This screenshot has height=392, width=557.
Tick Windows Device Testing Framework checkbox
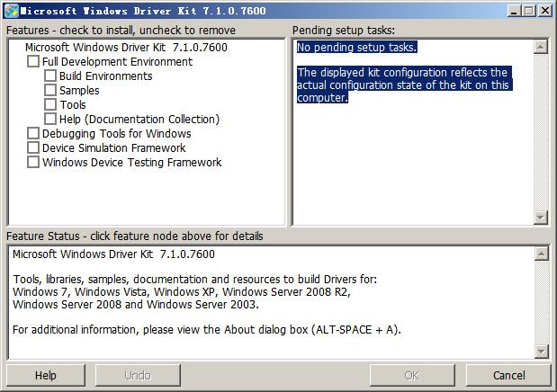tap(33, 162)
